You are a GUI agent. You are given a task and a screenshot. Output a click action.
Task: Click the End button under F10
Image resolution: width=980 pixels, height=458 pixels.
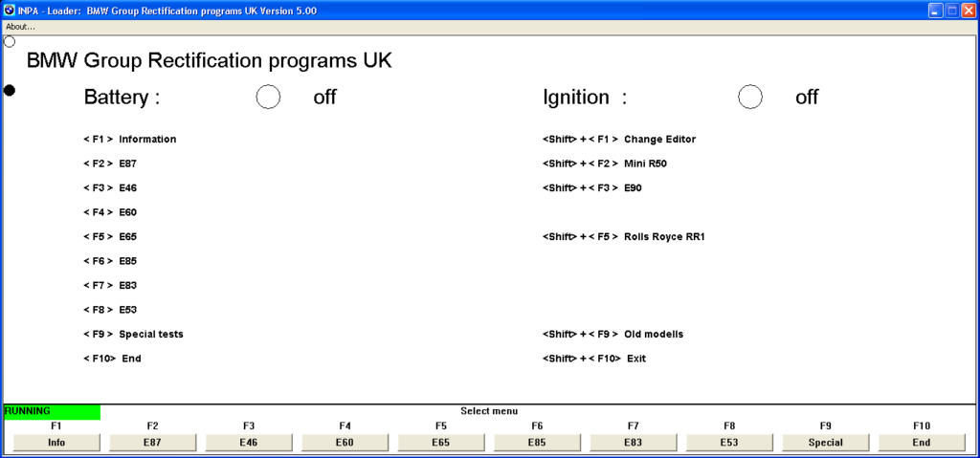pos(922,443)
